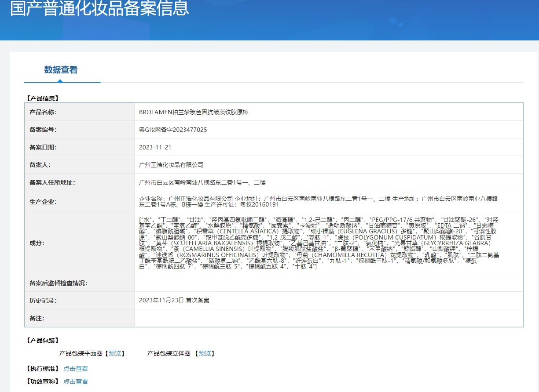Click the ingredients list beginning with "水"

pyautogui.click(x=319, y=243)
